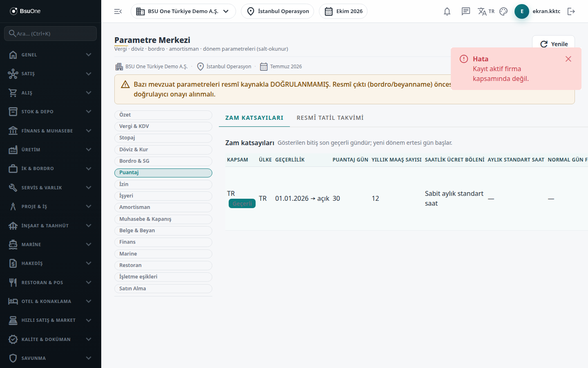Screen dimensions: 588x368
Task: Open the Alış shopping cart icon
Action: [x=13, y=93]
